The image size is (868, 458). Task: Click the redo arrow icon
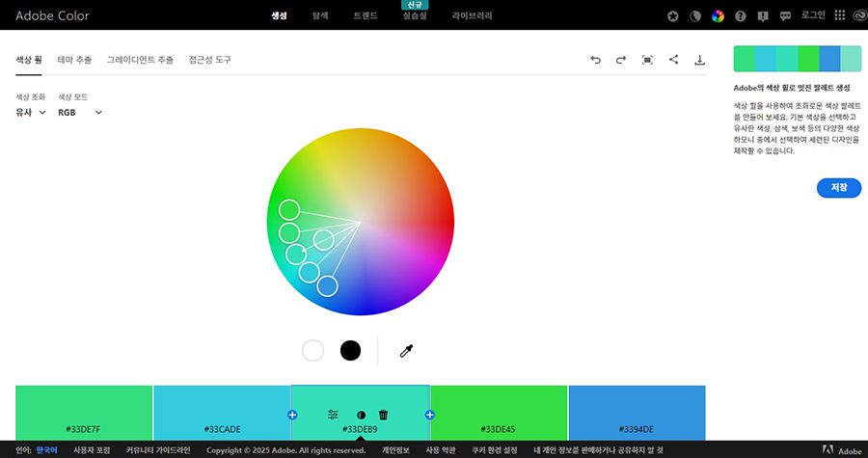621,60
